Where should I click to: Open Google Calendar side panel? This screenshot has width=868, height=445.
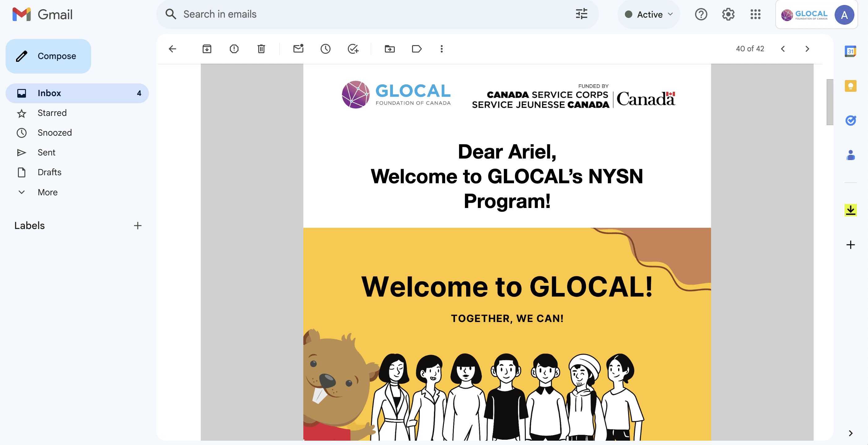(x=850, y=51)
